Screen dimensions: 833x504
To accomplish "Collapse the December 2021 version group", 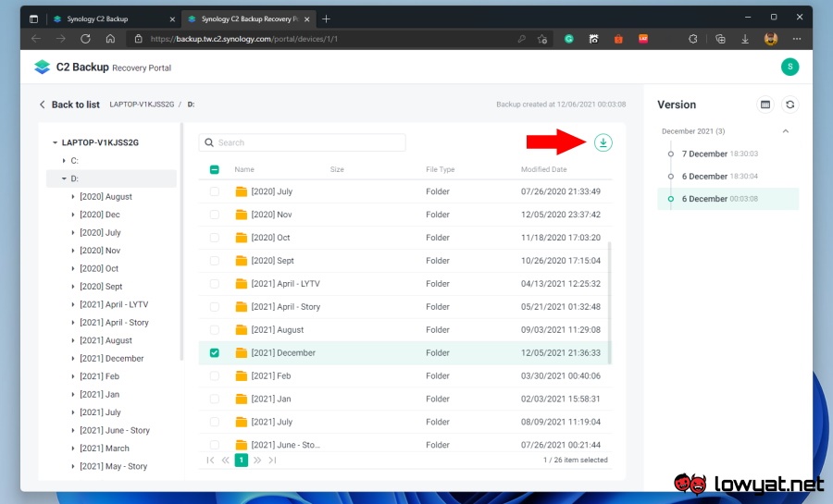I will pyautogui.click(x=786, y=131).
